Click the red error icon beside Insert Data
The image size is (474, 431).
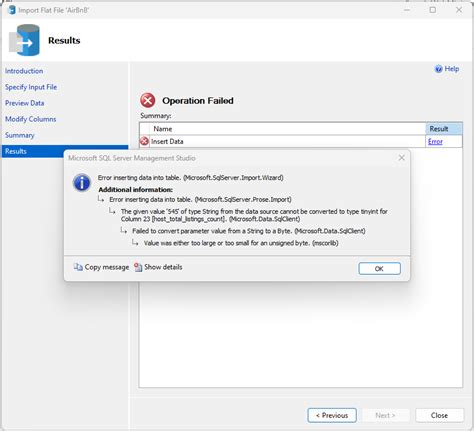(144, 141)
